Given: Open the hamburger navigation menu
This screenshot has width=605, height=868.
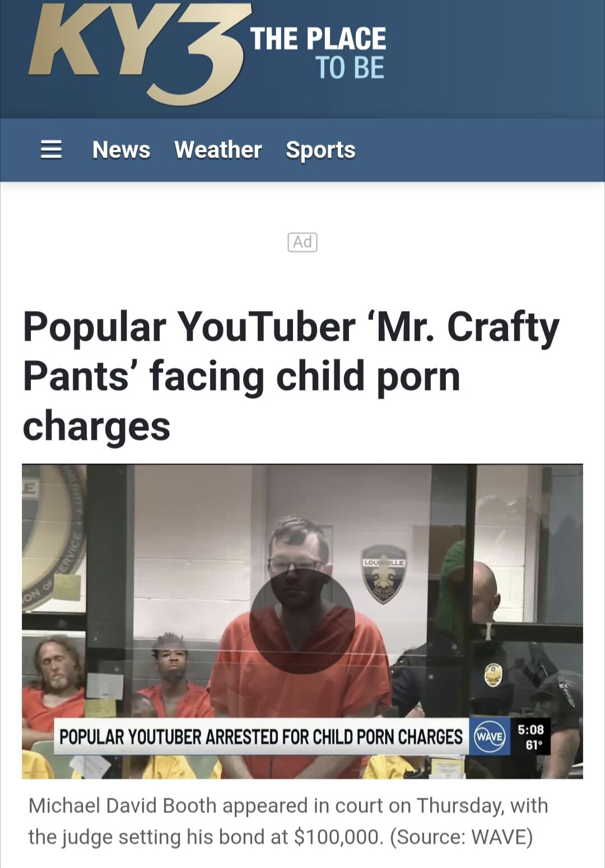Looking at the screenshot, I should pos(51,150).
